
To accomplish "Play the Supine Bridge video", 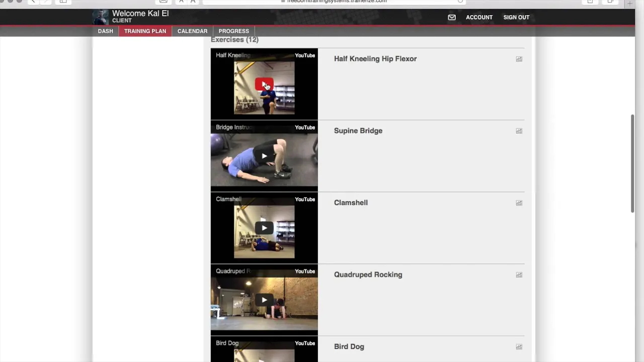I will point(264,156).
